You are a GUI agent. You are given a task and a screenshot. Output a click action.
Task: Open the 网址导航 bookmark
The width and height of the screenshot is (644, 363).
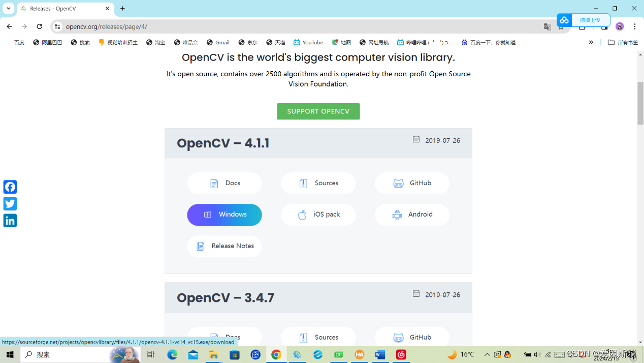tap(374, 42)
